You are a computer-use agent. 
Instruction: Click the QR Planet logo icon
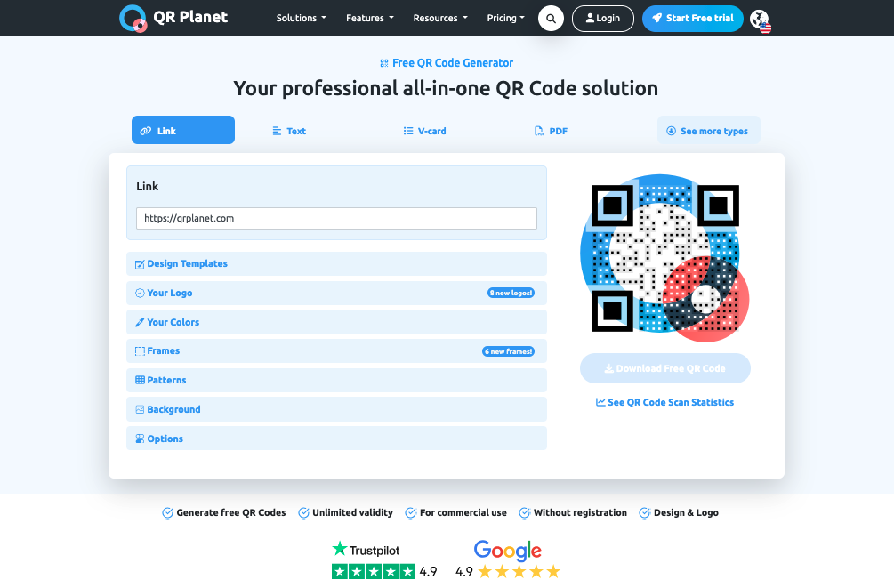point(133,19)
